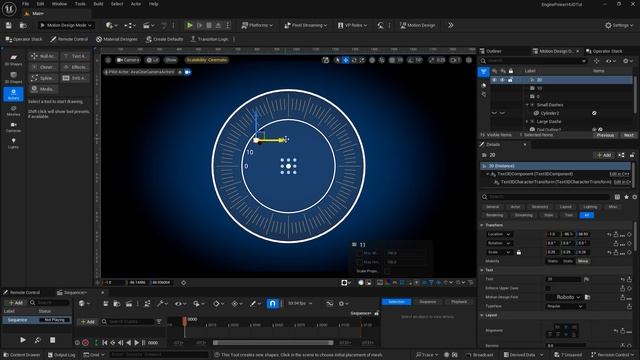
Task: Click the sequencer horizontal range scrollbar
Action: pyautogui.click(x=273, y=343)
